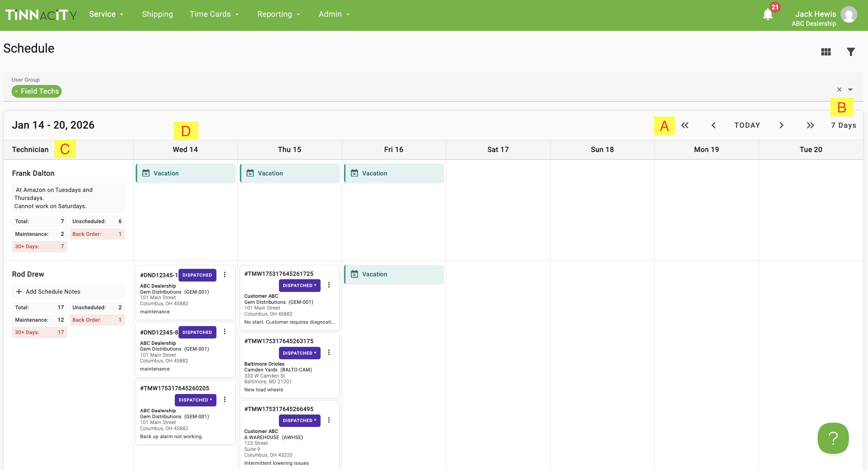The height and width of the screenshot is (470, 868).
Task: Open the green help question mark
Action: (x=833, y=438)
